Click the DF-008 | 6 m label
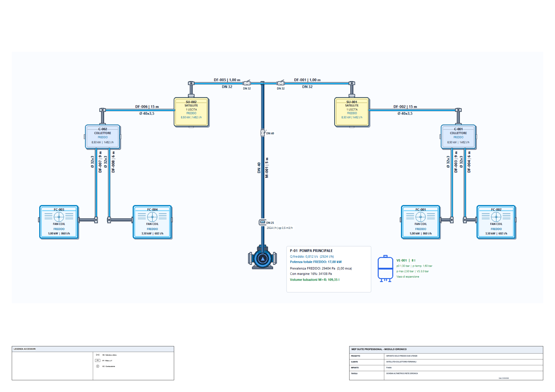Screen dimensions: 555x392 coord(113,162)
